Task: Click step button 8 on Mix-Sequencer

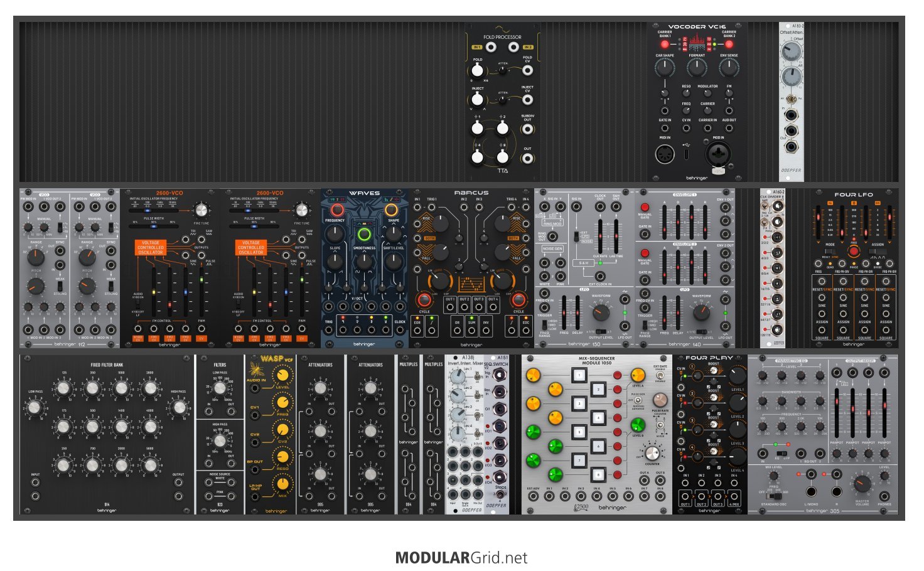Action: (x=599, y=474)
